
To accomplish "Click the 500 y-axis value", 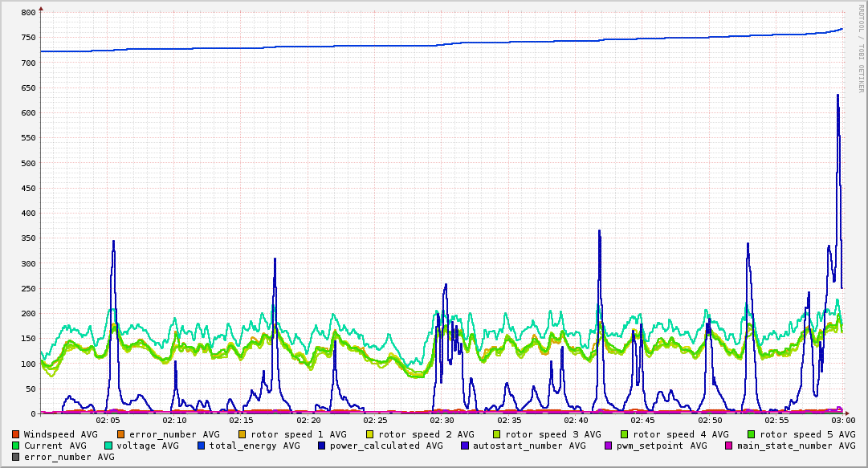I will (29, 163).
